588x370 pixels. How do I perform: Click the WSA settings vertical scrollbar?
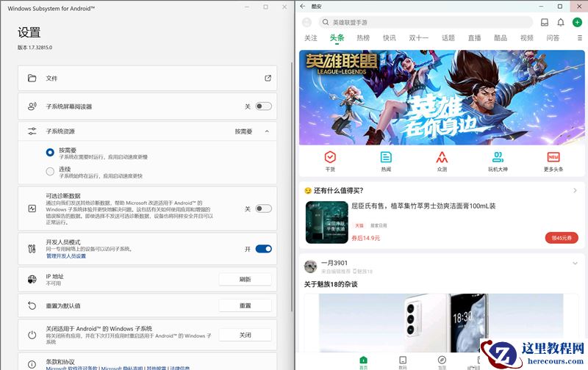292,187
